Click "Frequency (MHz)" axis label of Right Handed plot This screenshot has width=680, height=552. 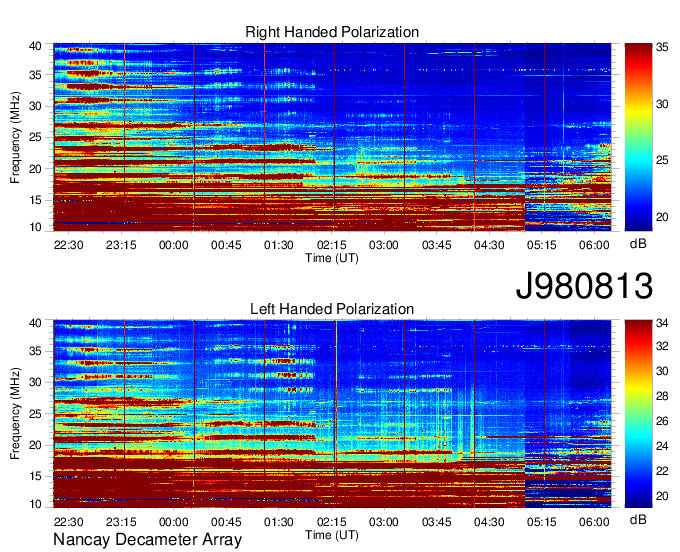(15, 137)
